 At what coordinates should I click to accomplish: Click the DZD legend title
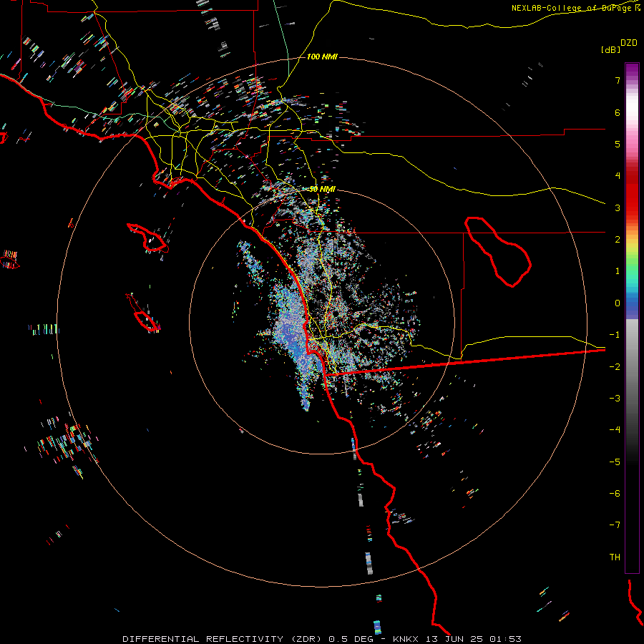pos(629,43)
